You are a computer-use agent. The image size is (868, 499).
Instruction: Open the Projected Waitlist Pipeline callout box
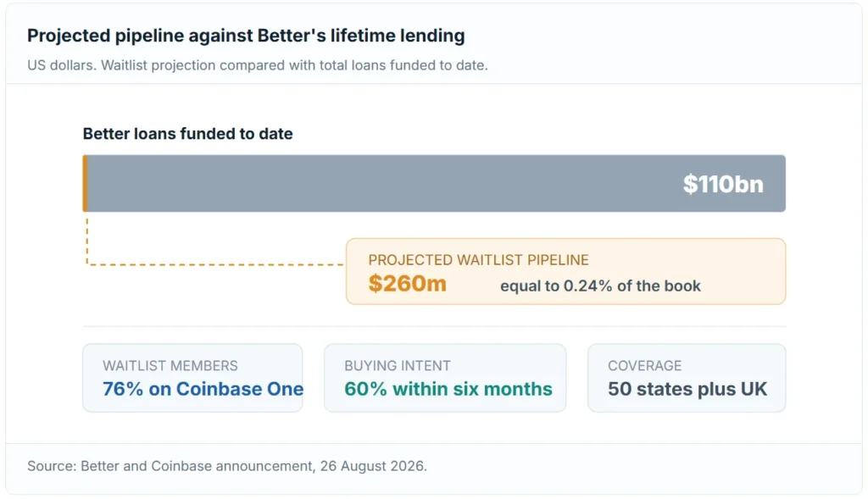coord(565,272)
